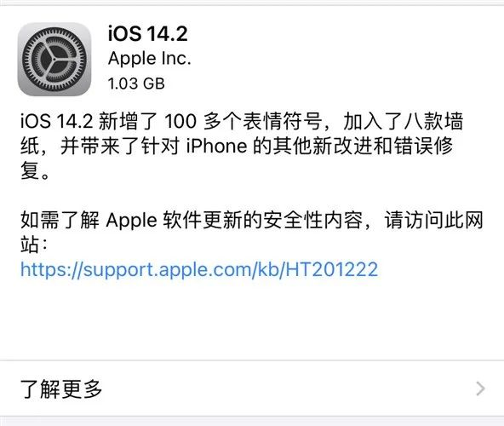This screenshot has height=426, width=504.
Task: Click the 错误修 bug-fix text in the description
Action: [x=424, y=146]
